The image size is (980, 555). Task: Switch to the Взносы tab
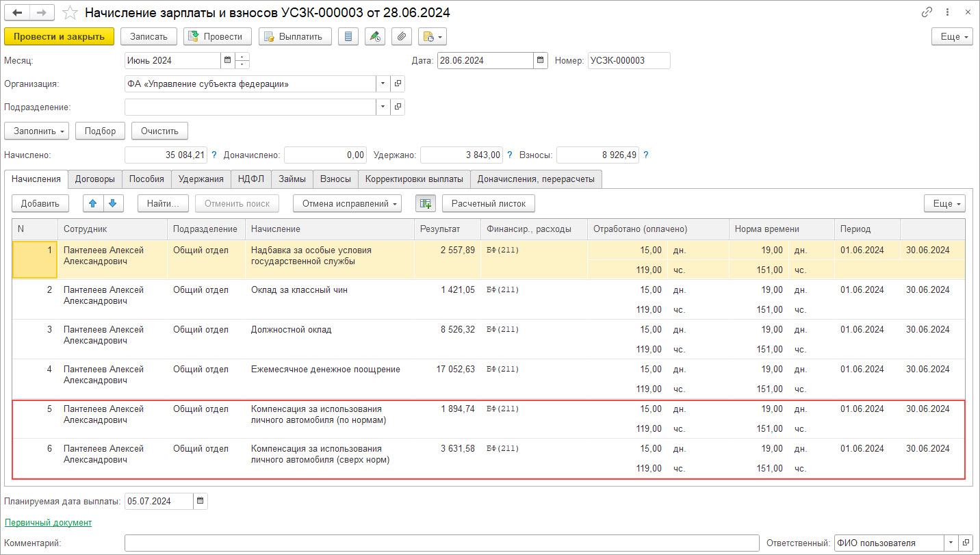[336, 179]
